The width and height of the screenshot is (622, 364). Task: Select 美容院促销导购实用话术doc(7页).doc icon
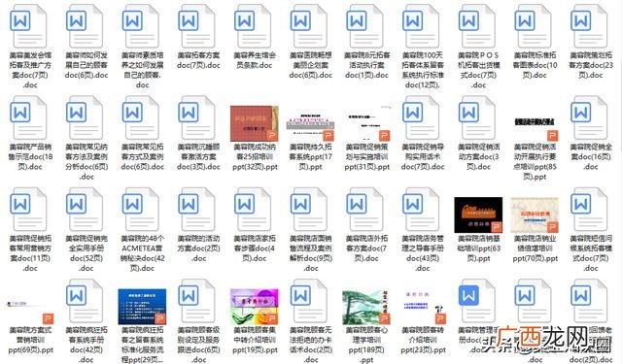pyautogui.click(x=422, y=118)
